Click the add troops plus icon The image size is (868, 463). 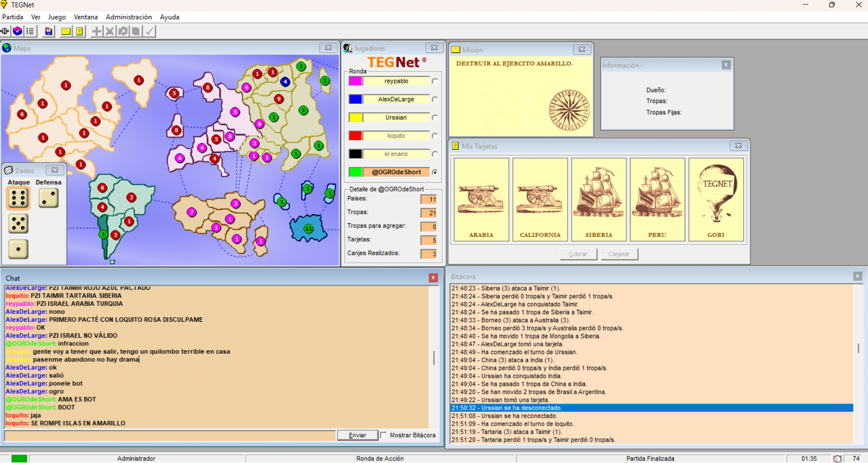96,31
